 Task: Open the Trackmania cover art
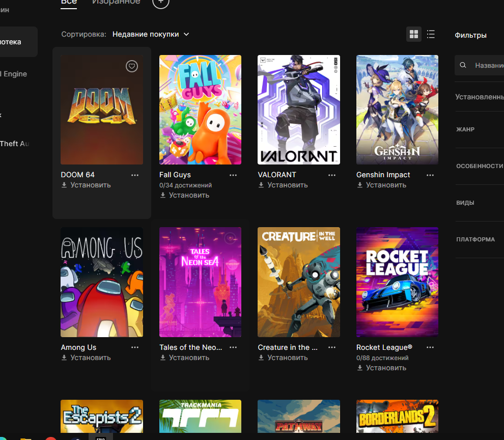[x=200, y=416]
